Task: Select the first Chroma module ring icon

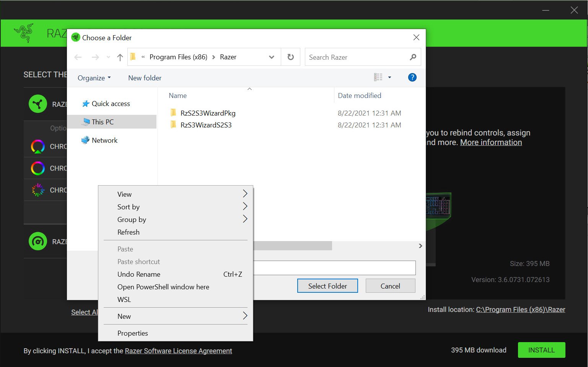Action: [x=38, y=147]
